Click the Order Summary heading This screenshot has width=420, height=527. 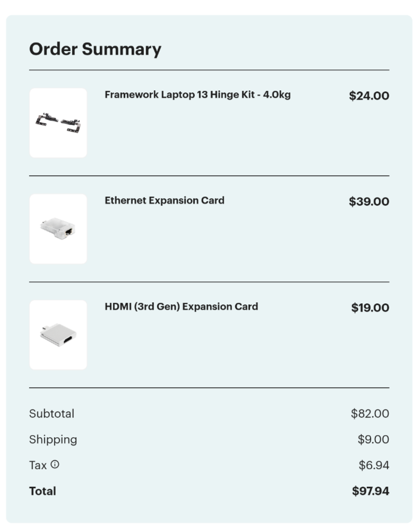95,49
